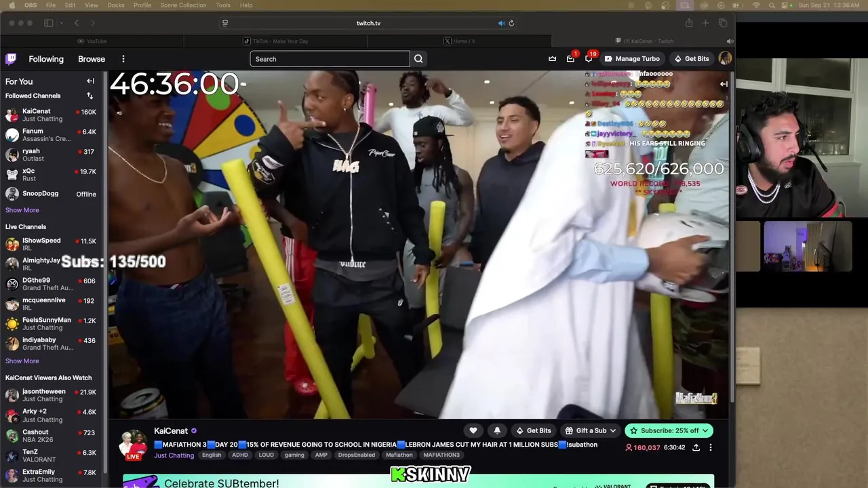Collapse the stream chat panel arrow
Screen dimensions: 868x488
coord(724,84)
